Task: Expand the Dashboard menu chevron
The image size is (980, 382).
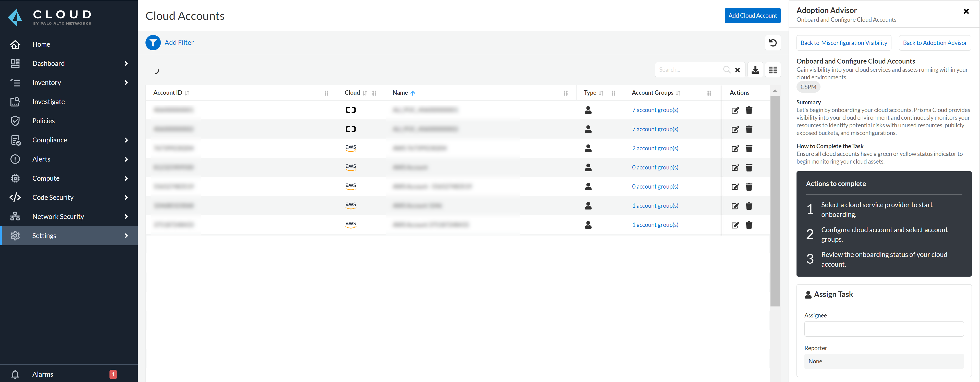Action: [126, 64]
